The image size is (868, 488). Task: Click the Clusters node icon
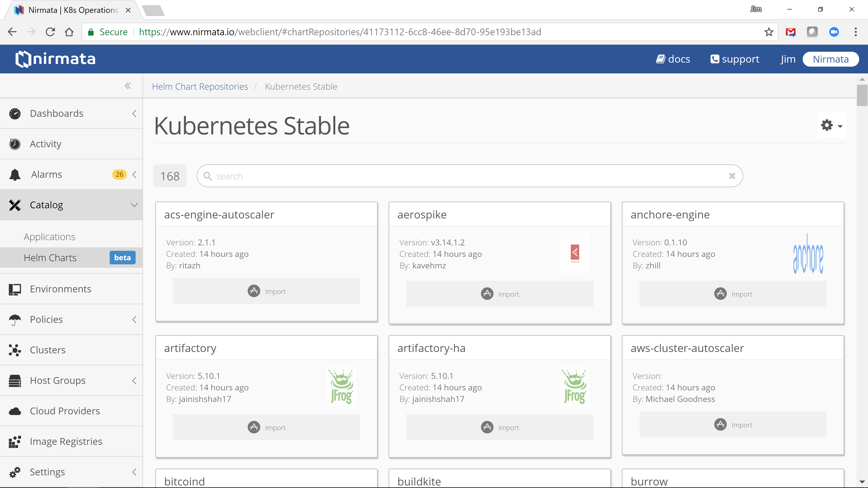[15, 350]
